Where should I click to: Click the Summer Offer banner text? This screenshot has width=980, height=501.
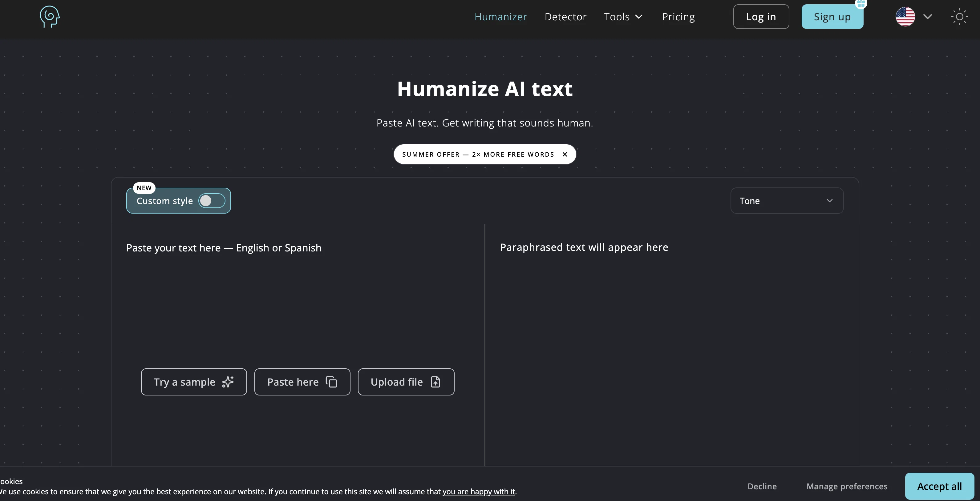(478, 154)
